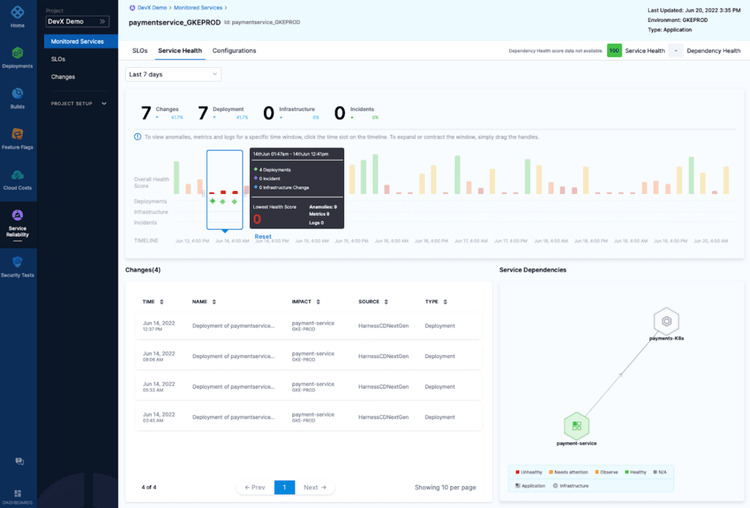Click the Monitored Services breadcrumb link
Viewport: 750px width, 508px height.
198,8
